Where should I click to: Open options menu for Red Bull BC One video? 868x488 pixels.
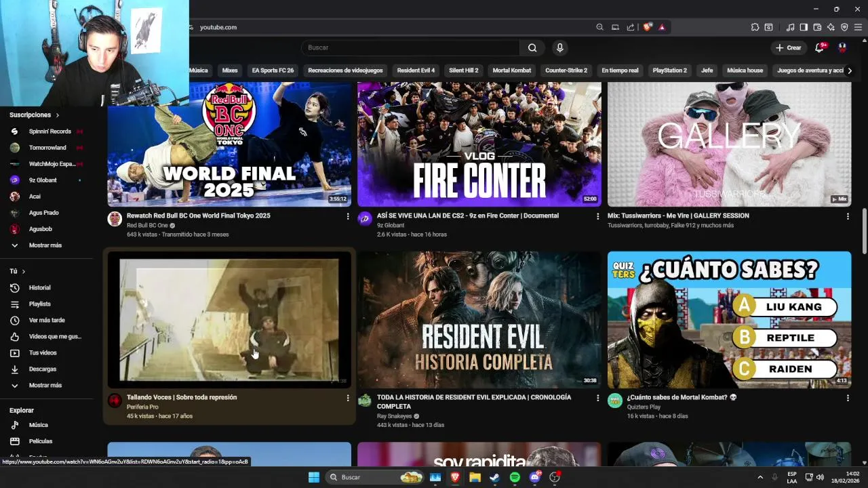tap(348, 216)
